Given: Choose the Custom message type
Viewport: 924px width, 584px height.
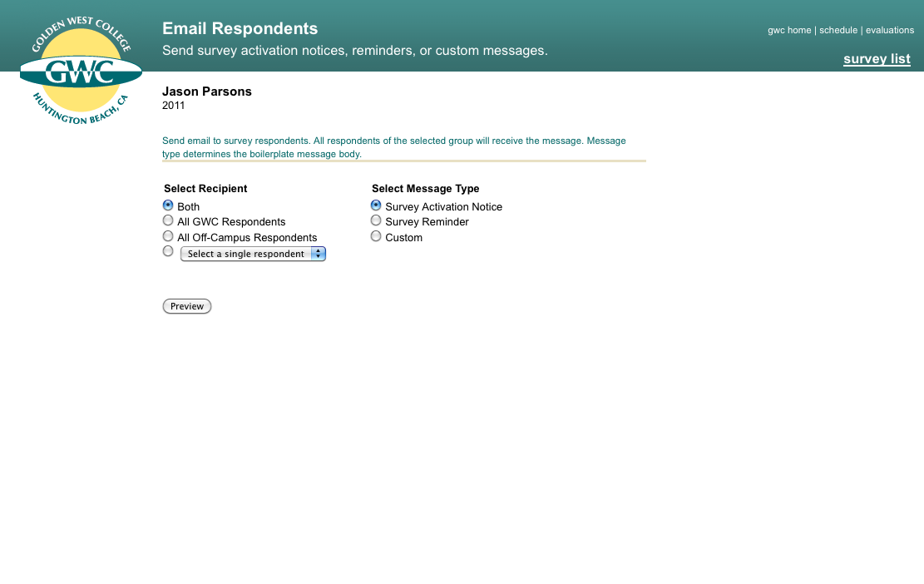Looking at the screenshot, I should tap(376, 236).
